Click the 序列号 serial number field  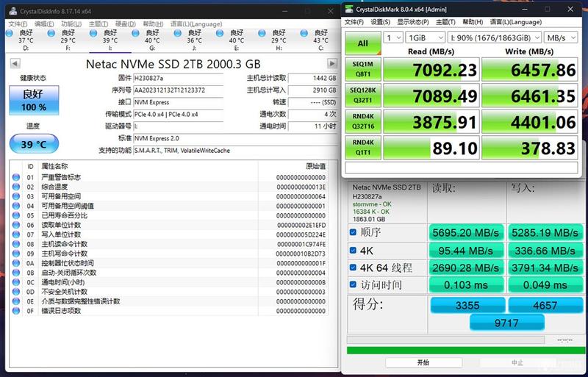179,90
